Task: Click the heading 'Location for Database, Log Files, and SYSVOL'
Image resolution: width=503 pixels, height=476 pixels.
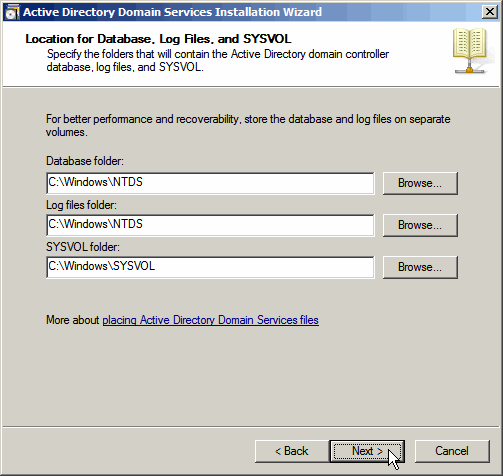Action: point(158,39)
